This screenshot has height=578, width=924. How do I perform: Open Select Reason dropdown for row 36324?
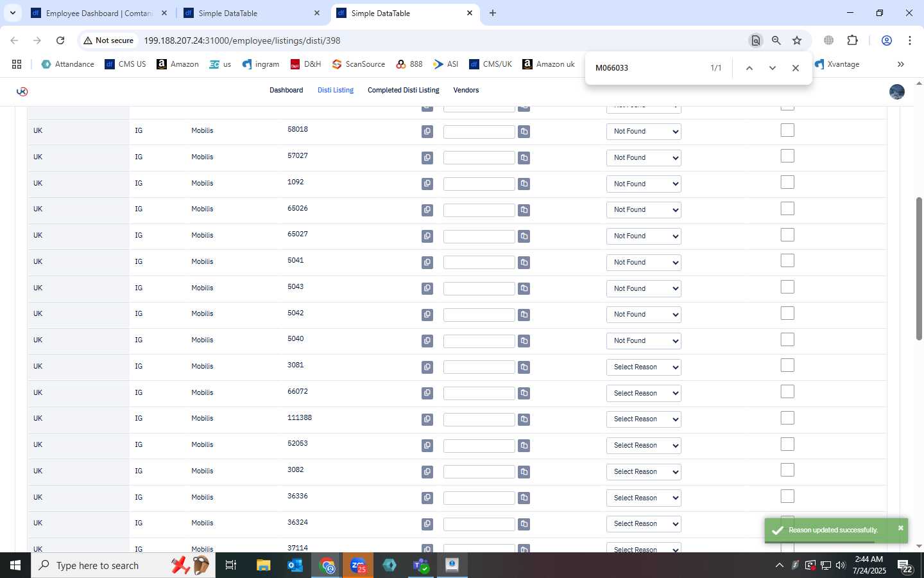(x=644, y=524)
